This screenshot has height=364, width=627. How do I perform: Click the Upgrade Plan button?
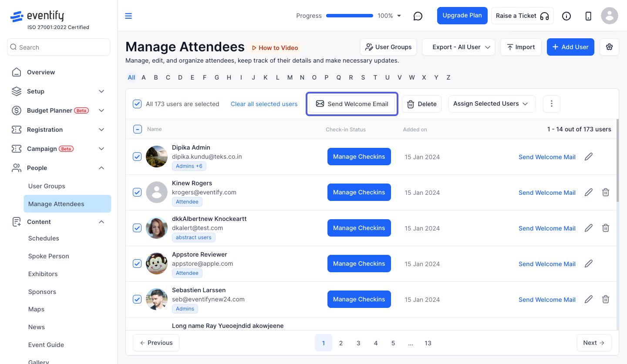point(462,16)
